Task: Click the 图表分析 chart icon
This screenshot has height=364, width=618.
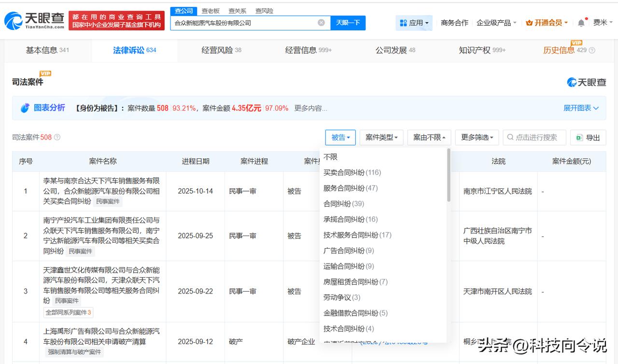Action: [25, 108]
